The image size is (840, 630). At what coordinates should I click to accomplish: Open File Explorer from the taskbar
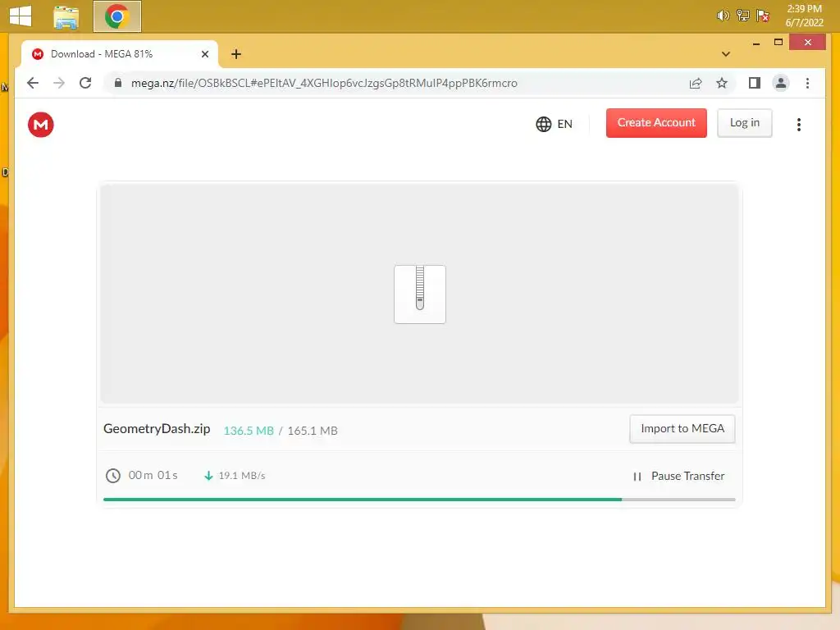(x=66, y=16)
